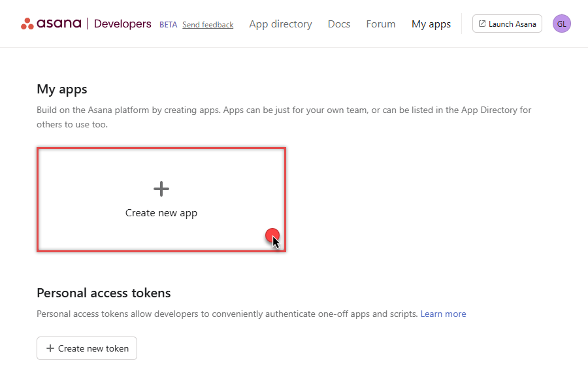Image resolution: width=588 pixels, height=379 pixels.
Task: Click the plus icon on the token button
Action: click(50, 348)
